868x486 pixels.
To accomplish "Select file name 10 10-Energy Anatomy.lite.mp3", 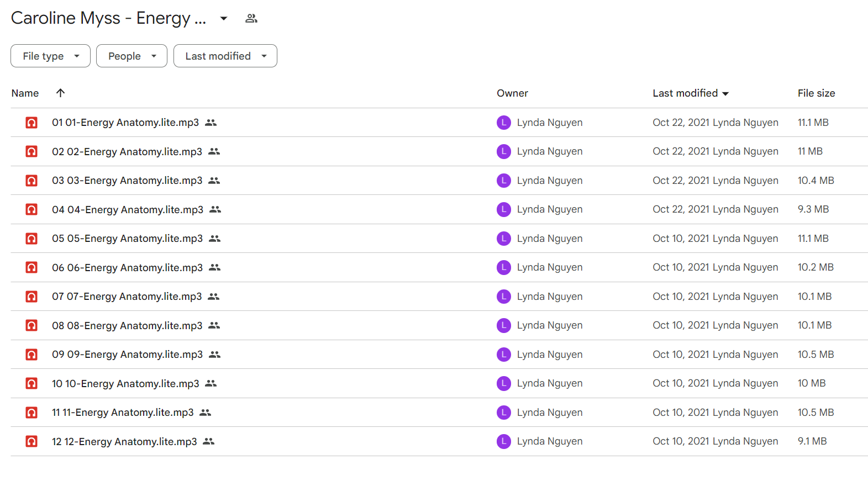I will click(125, 383).
